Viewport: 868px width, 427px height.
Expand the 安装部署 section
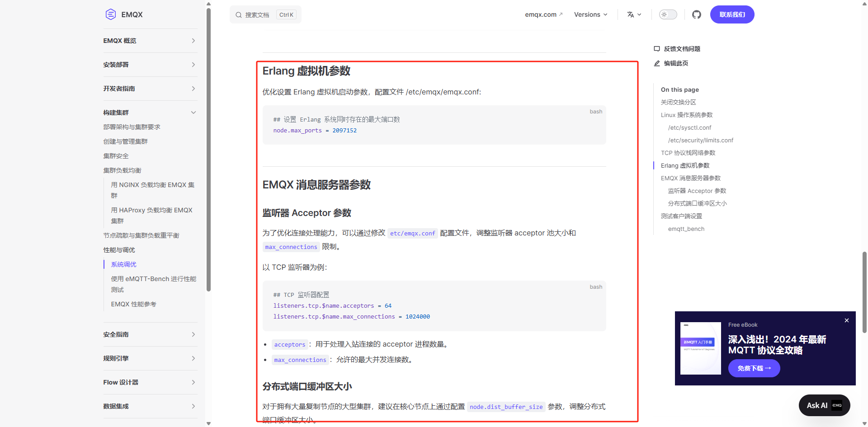(x=150, y=65)
